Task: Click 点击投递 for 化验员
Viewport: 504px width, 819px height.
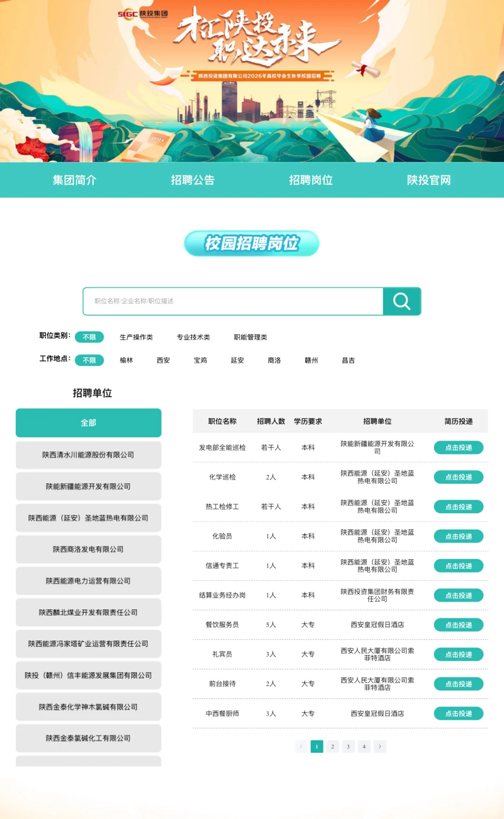Action: pos(459,536)
